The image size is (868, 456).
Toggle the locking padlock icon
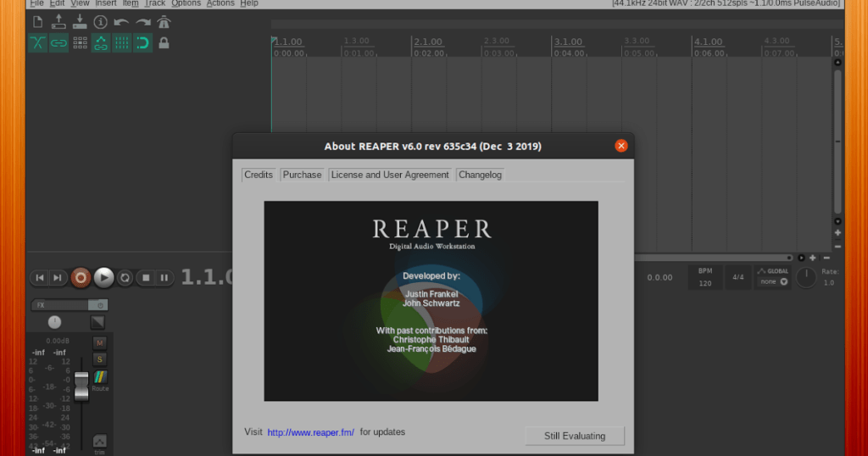164,42
